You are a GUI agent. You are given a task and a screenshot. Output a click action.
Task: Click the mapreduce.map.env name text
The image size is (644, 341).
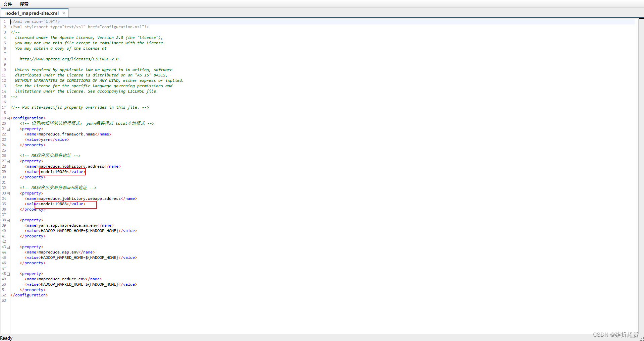(x=58, y=252)
